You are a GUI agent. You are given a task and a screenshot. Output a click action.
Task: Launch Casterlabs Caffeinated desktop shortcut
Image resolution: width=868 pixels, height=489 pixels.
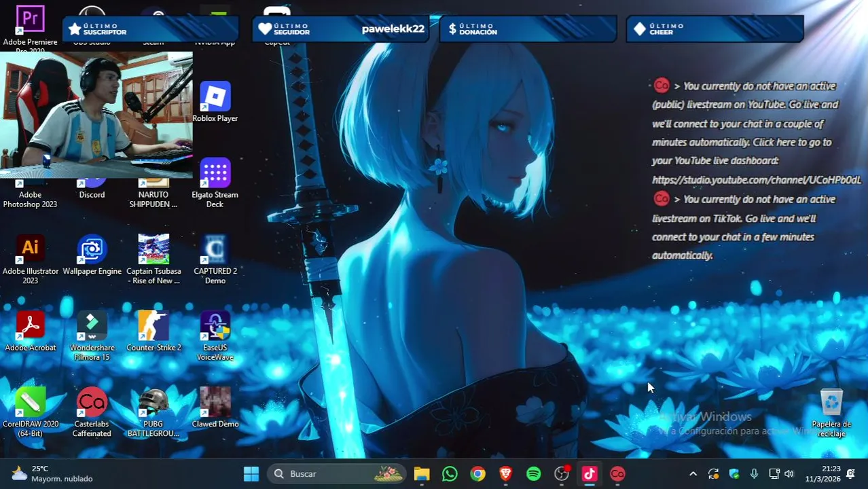[x=92, y=413]
